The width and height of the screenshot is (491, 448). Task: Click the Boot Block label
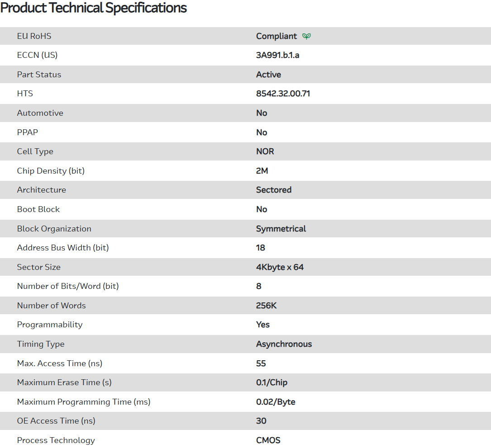coord(38,209)
